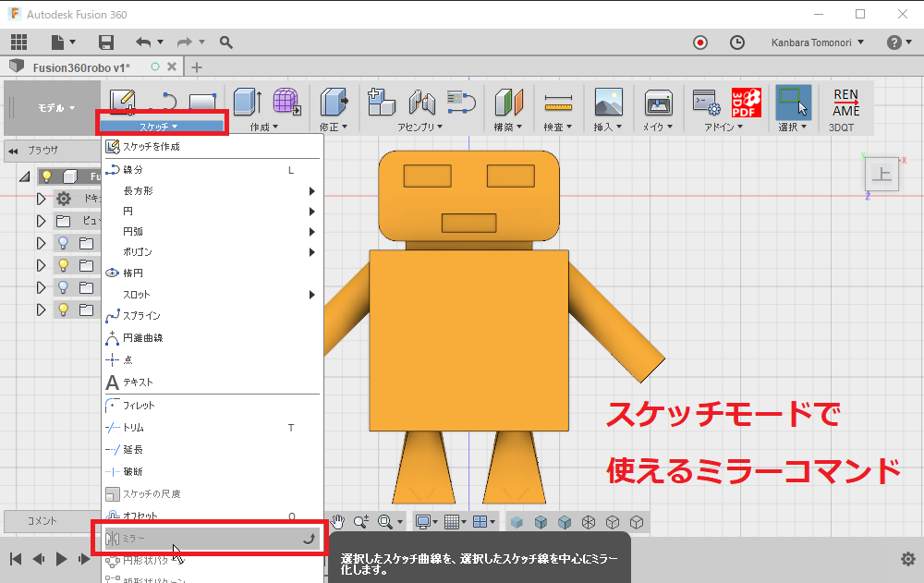Click the Modify press-pull icon

click(334, 102)
